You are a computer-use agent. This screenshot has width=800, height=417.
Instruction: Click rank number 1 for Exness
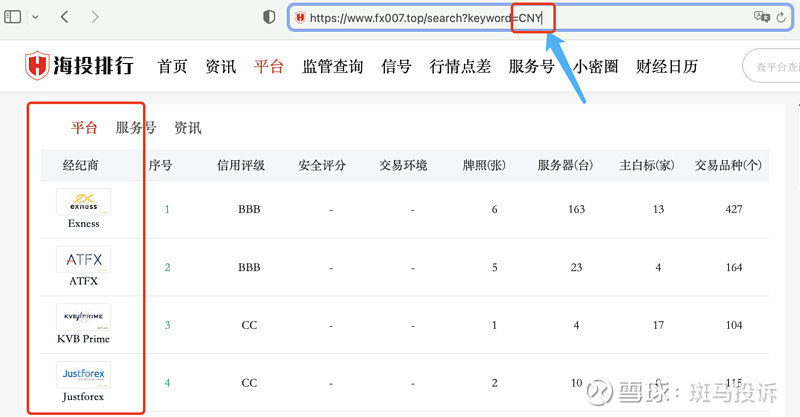(x=167, y=209)
